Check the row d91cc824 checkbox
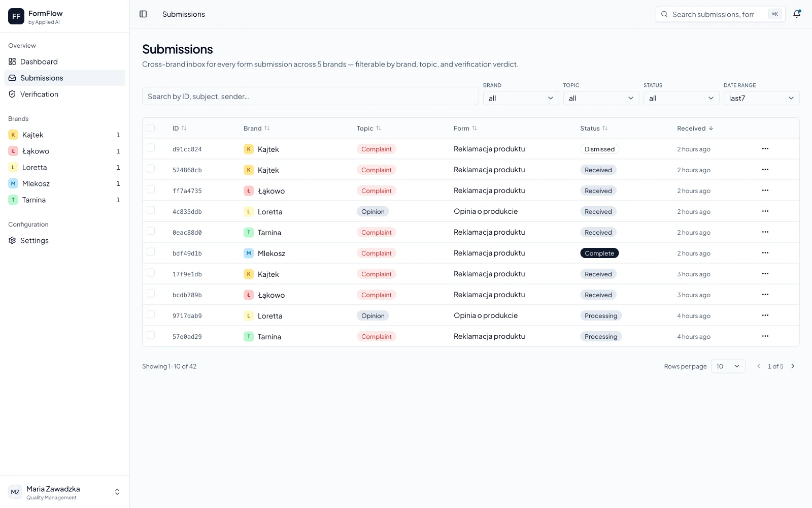Screen dimensions: 812x508 [151, 148]
